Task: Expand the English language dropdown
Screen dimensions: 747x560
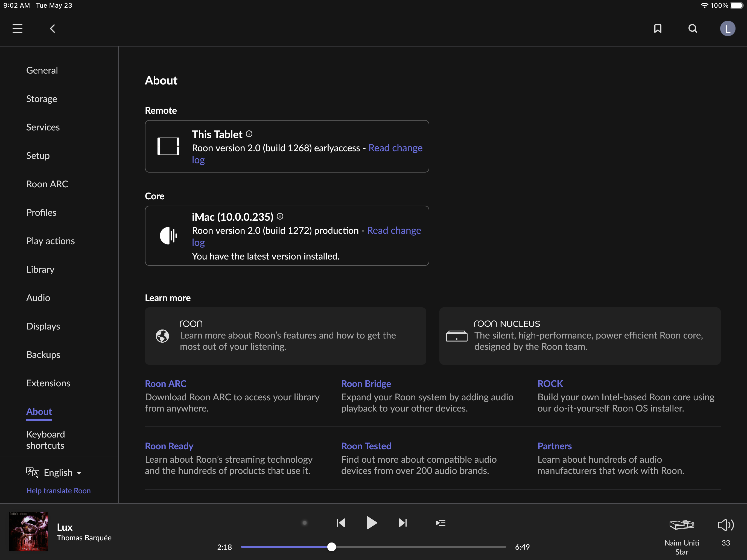Action: 62,472
